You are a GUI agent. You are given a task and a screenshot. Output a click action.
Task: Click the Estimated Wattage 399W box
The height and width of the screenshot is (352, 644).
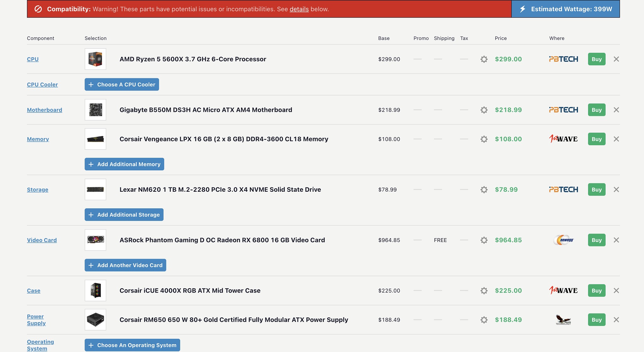[x=566, y=9]
